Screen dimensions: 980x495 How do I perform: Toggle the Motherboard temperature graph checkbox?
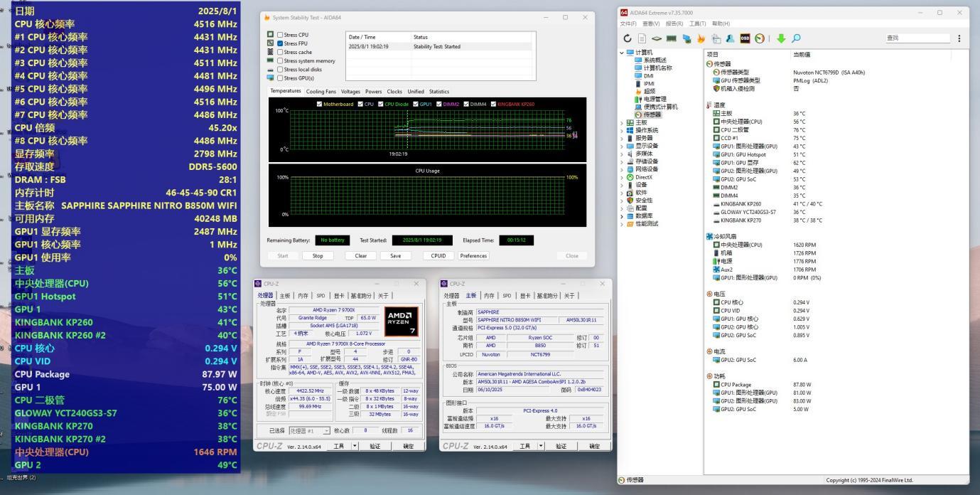pos(319,104)
